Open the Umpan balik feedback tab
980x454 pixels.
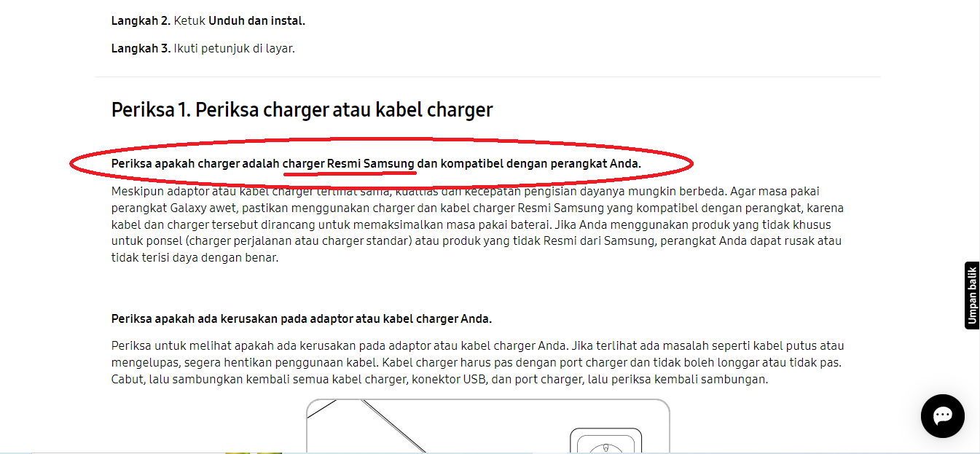click(x=972, y=295)
